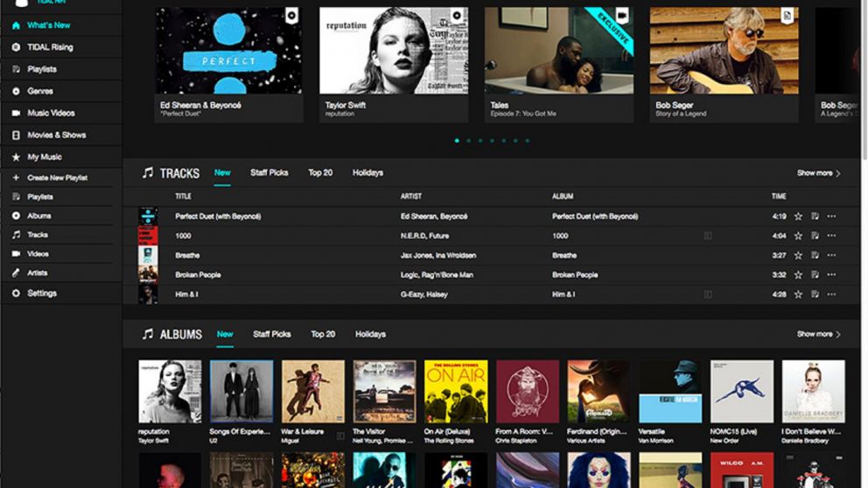
Task: Favorite the 1000 track with star
Action: (x=798, y=236)
